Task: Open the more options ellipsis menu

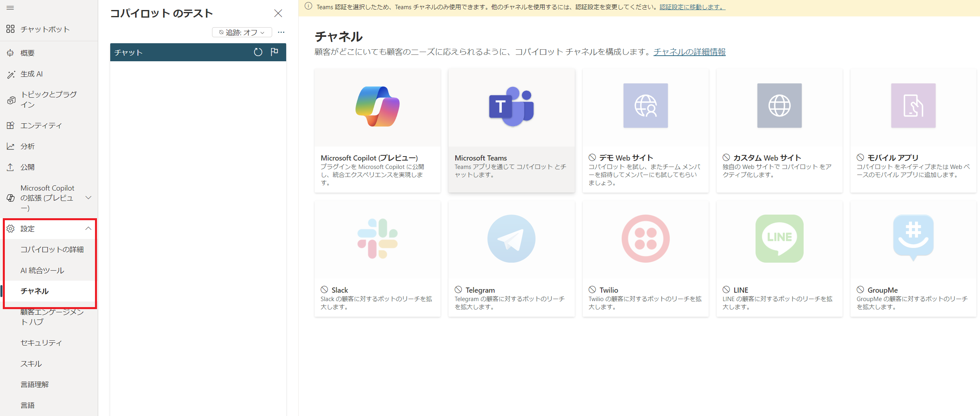Action: coord(281,32)
